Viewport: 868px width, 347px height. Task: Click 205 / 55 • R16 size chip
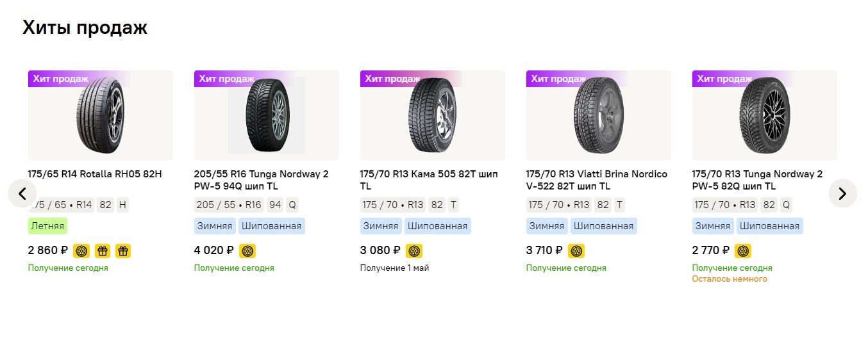tap(229, 205)
